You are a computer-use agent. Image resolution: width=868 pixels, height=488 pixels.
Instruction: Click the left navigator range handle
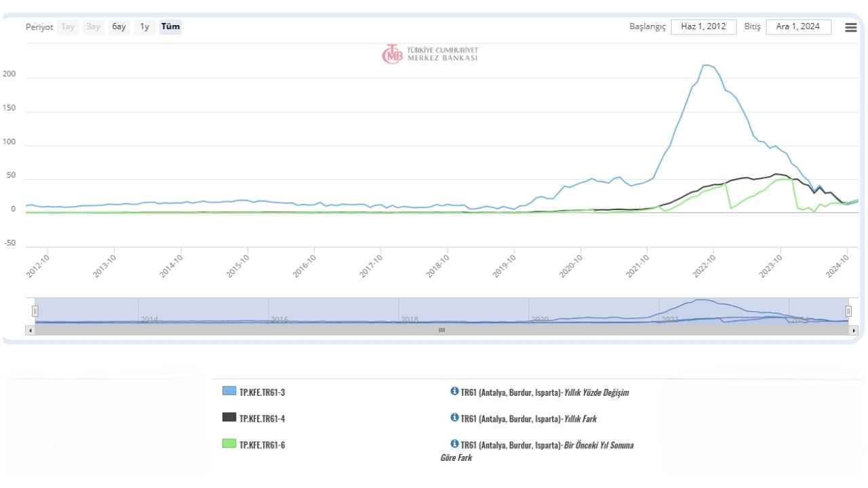click(x=35, y=311)
